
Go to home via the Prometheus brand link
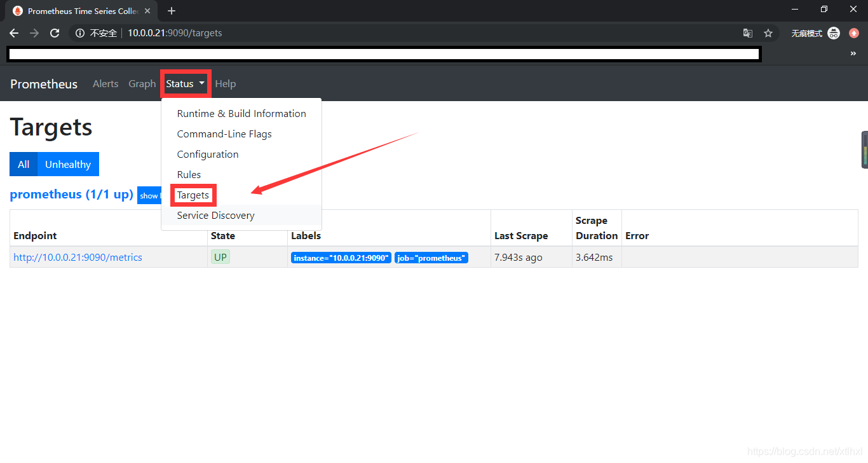tap(44, 84)
